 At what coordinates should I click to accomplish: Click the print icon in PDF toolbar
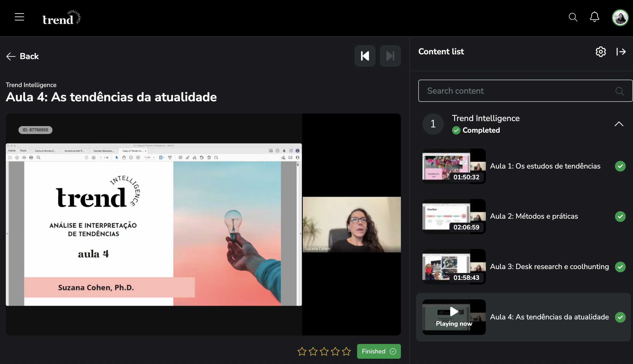click(x=31, y=157)
